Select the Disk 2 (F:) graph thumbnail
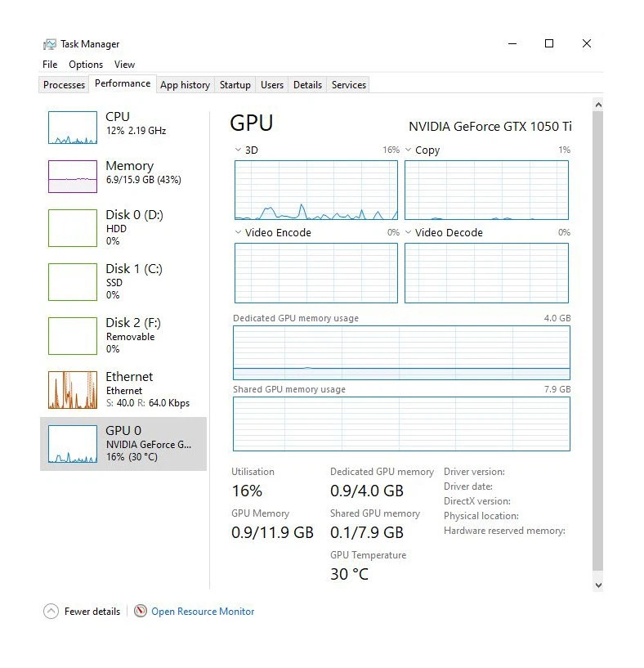Viewport: 644px width, 668px height. (x=73, y=336)
